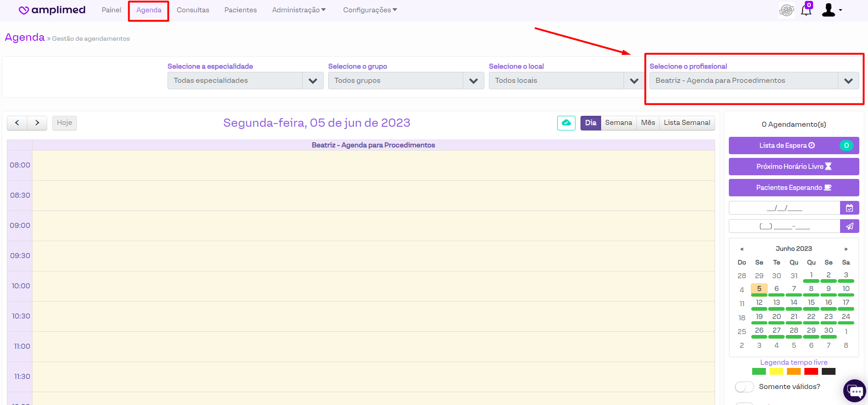
Task: Click the paper plane phone search icon
Action: click(849, 226)
